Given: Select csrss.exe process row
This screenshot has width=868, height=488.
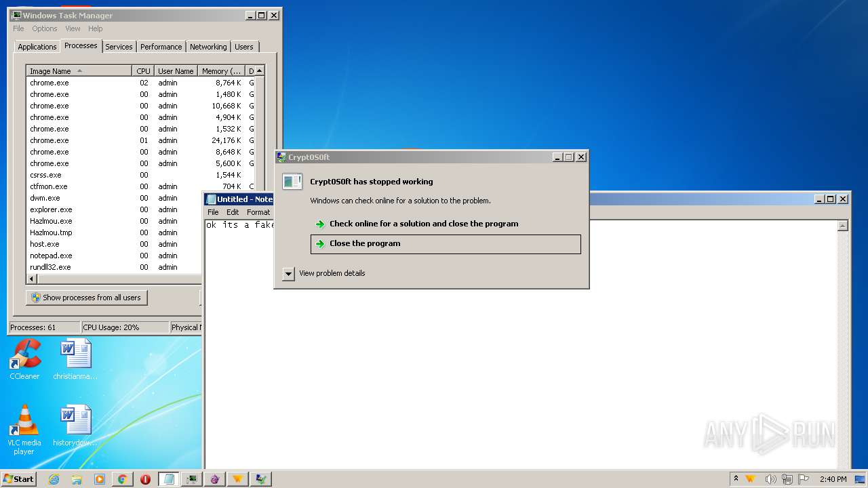Looking at the screenshot, I should [140, 175].
